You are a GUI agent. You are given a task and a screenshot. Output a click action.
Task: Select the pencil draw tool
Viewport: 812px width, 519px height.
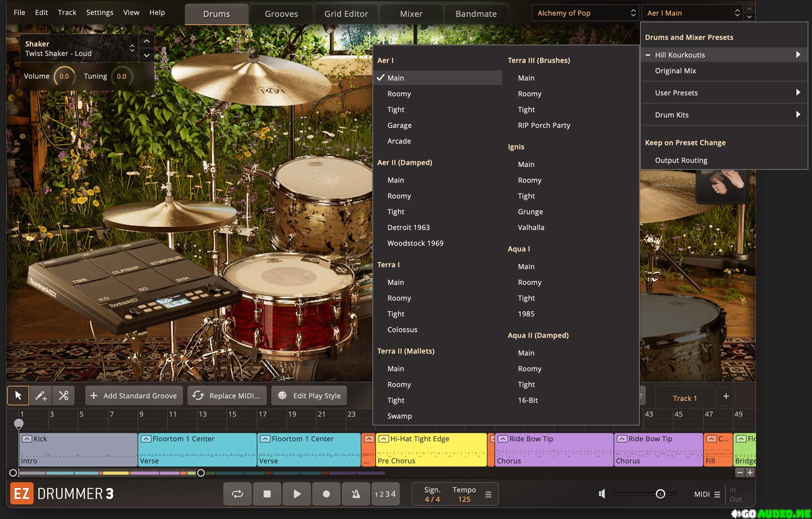coord(41,396)
